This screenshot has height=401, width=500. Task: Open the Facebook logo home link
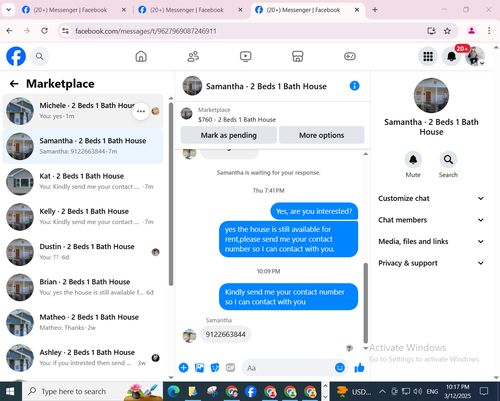coord(16,56)
